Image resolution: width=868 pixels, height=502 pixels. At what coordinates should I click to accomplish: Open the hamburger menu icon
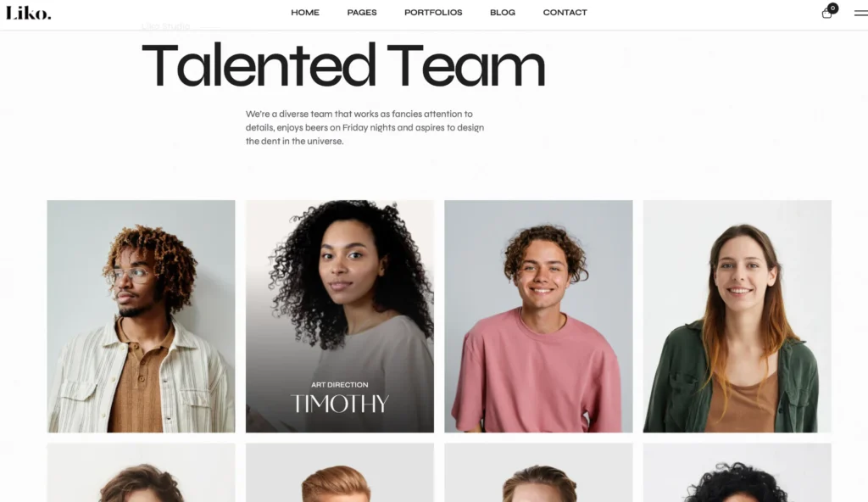tap(861, 13)
